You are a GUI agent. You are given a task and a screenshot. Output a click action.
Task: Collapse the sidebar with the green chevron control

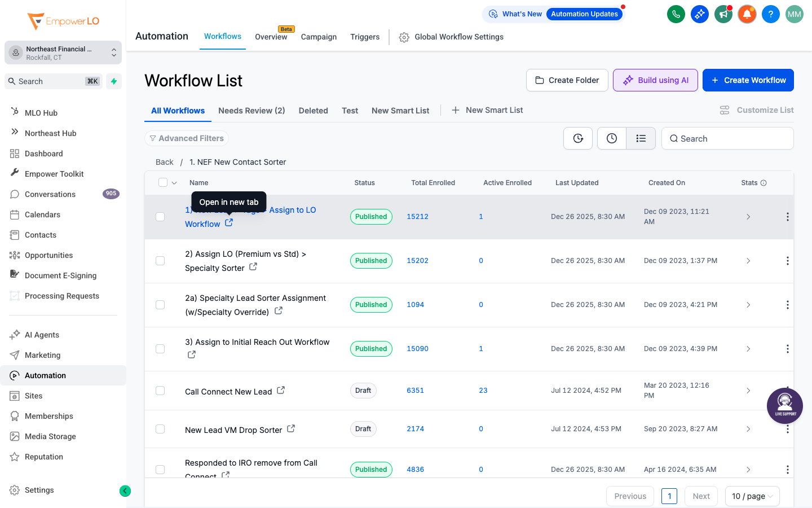(x=125, y=491)
